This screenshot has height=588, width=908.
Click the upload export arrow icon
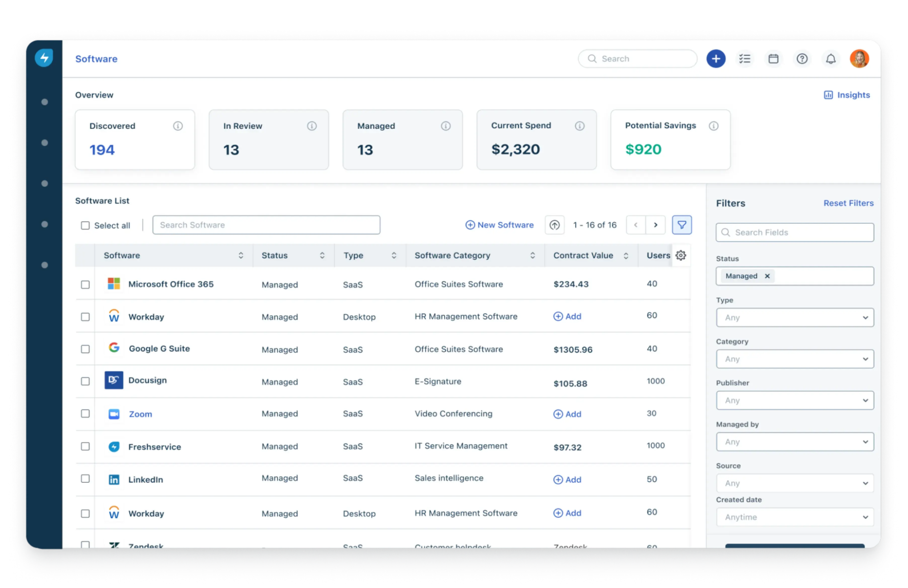click(554, 225)
